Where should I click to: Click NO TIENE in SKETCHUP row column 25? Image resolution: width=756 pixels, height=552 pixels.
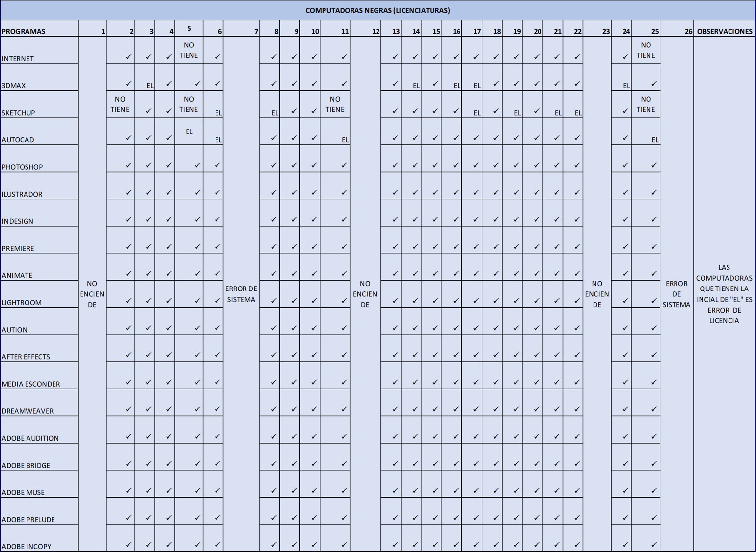tap(646, 105)
